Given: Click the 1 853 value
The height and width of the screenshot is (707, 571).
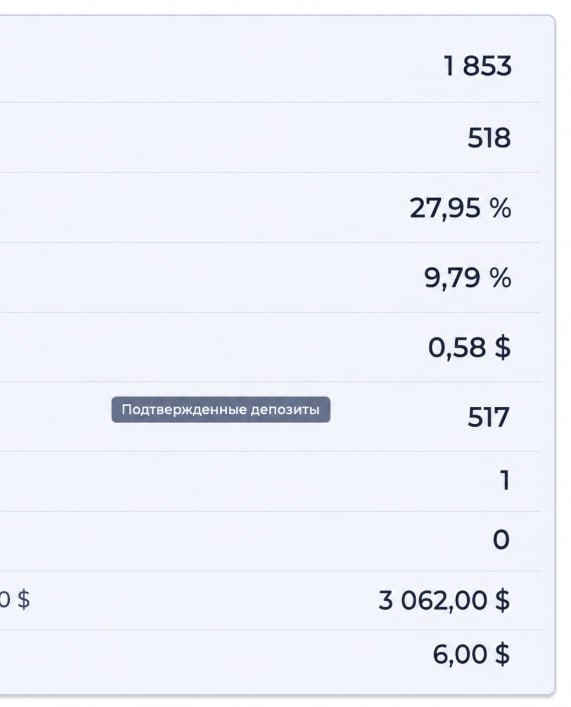Looking at the screenshot, I should pos(478,66).
